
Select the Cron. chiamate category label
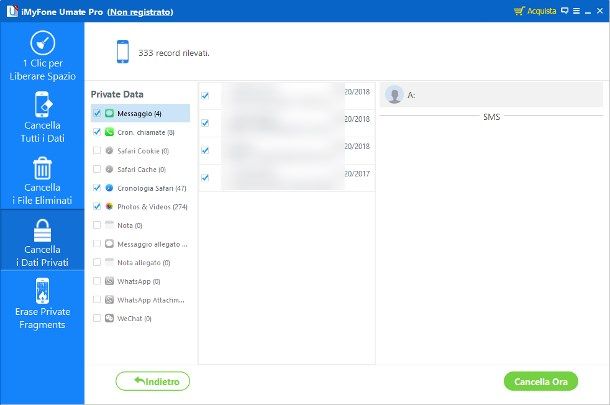[x=146, y=132]
